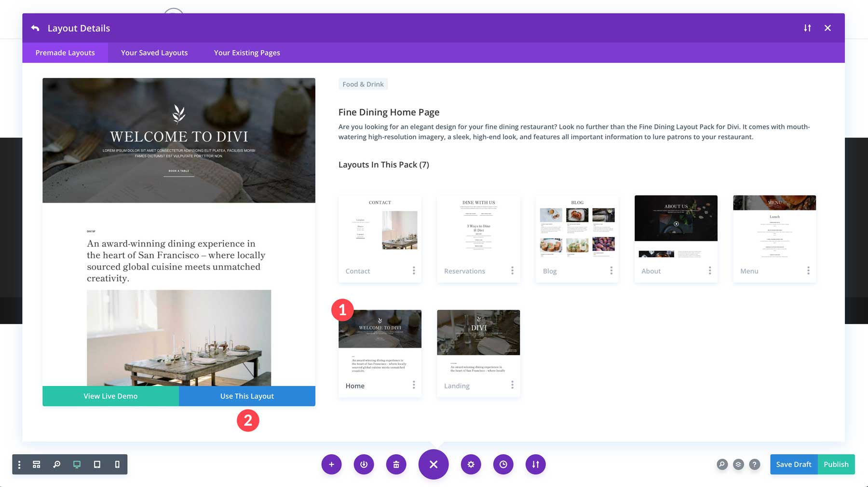Save page to library with the download icon
Viewport: 868px width, 487px height.
364,464
